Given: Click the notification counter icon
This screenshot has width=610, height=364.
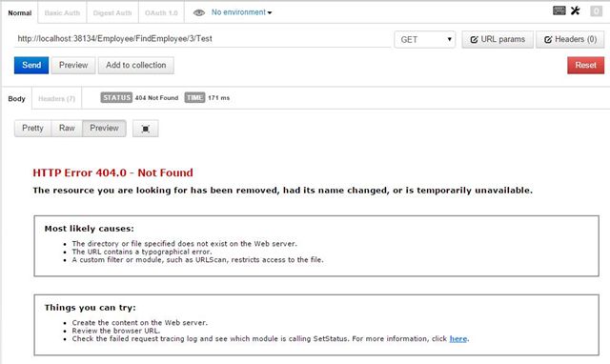Looking at the screenshot, I should click(596, 10).
